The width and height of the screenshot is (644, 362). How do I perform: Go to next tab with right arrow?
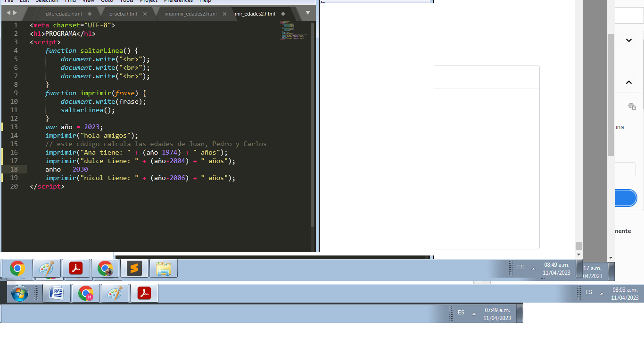point(15,13)
